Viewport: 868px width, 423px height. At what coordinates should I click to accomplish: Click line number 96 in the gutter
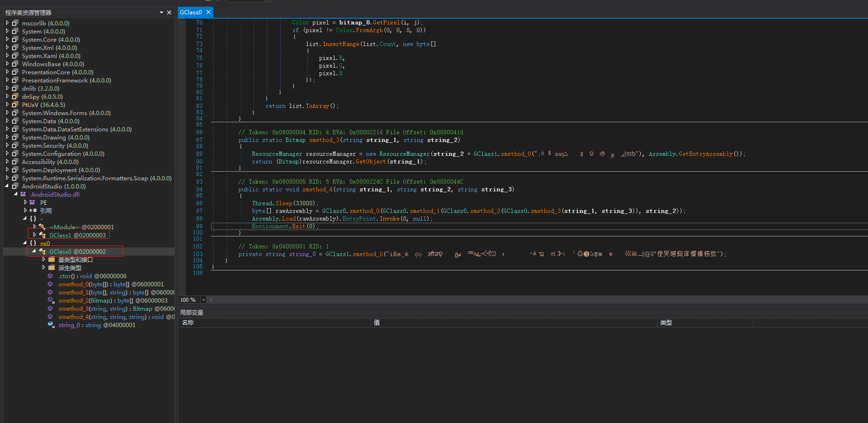point(199,203)
